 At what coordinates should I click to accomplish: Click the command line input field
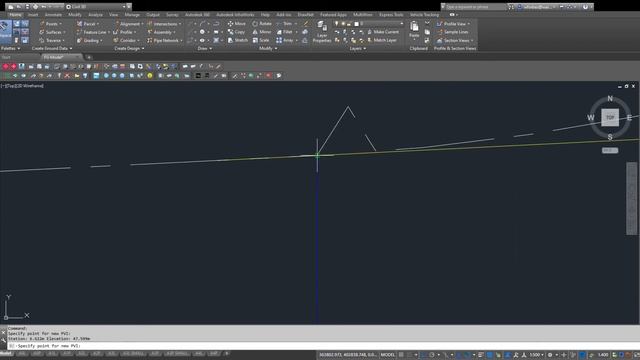(x=322, y=346)
